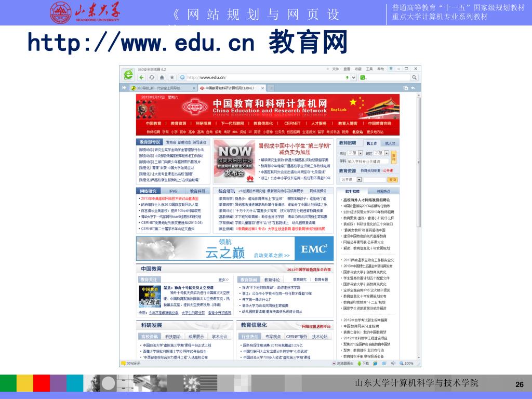This screenshot has width=532, height=399.
Task: Click the Home button in the browser toolbar
Action: [x=162, y=77]
